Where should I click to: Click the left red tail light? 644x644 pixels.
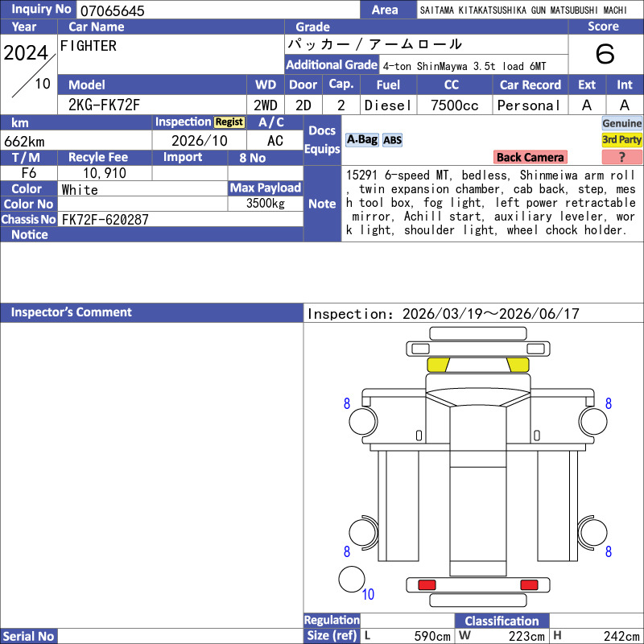(x=427, y=584)
